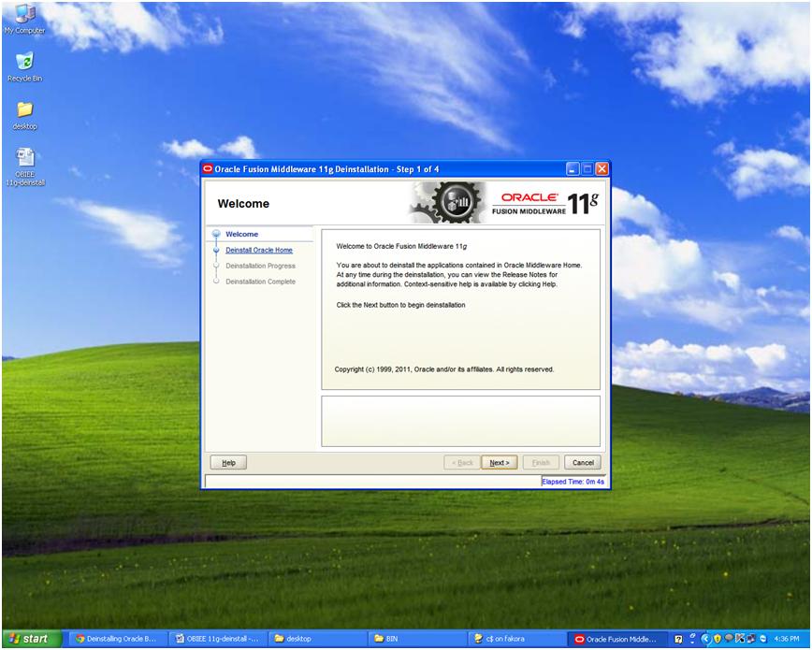812x650 pixels.
Task: Open My Computer desktop icon
Action: click(24, 20)
